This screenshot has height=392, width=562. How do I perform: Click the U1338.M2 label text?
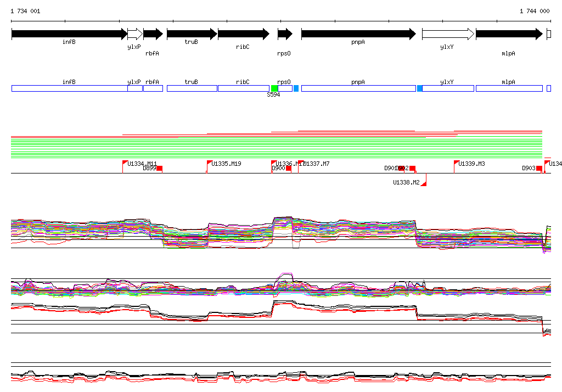(406, 182)
